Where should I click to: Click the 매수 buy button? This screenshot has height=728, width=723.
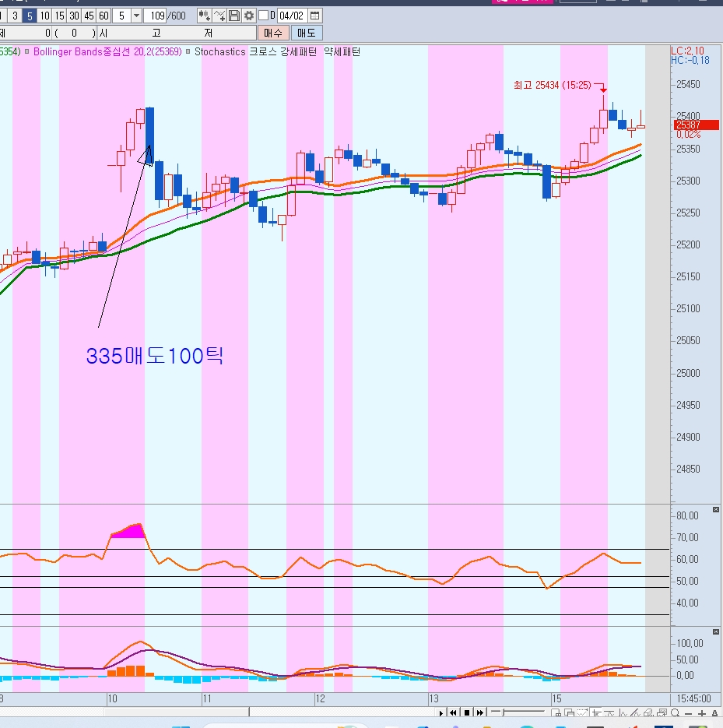pos(273,33)
